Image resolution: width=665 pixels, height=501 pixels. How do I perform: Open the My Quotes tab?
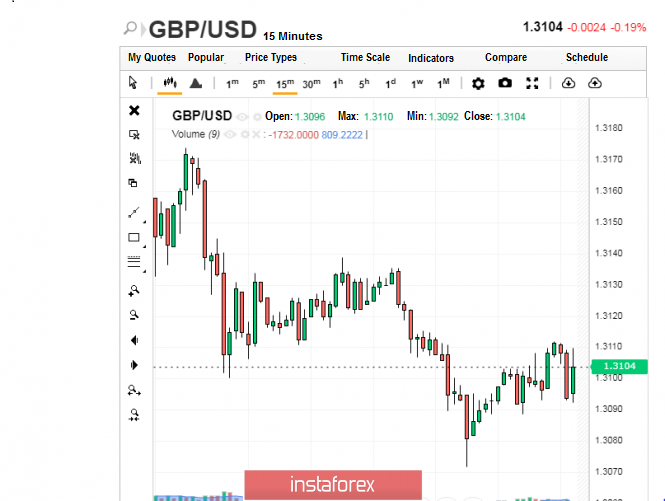pos(152,57)
